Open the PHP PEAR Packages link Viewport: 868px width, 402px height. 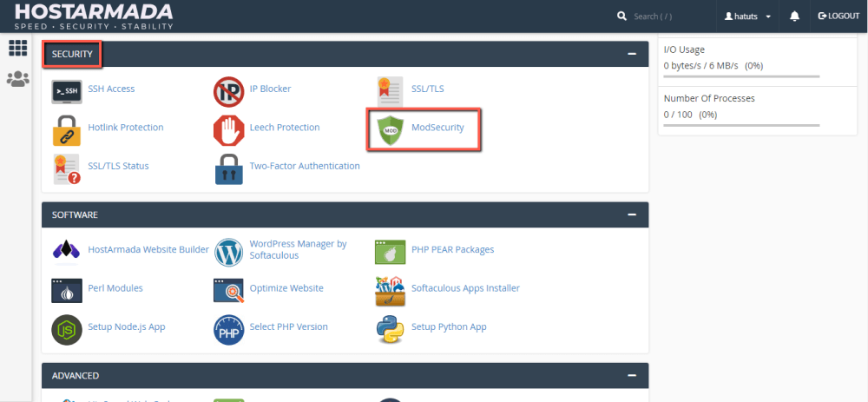453,250
